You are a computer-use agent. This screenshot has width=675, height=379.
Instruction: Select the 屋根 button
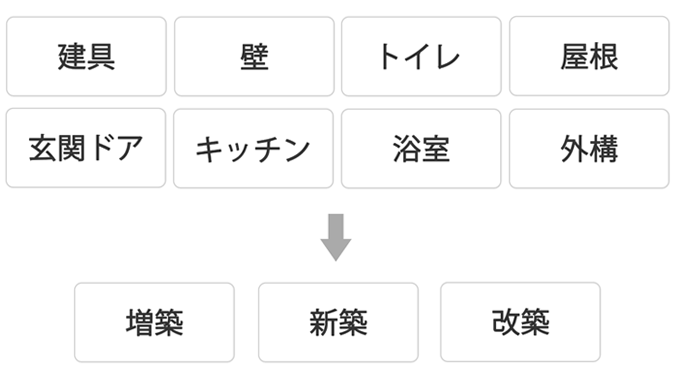click(589, 56)
